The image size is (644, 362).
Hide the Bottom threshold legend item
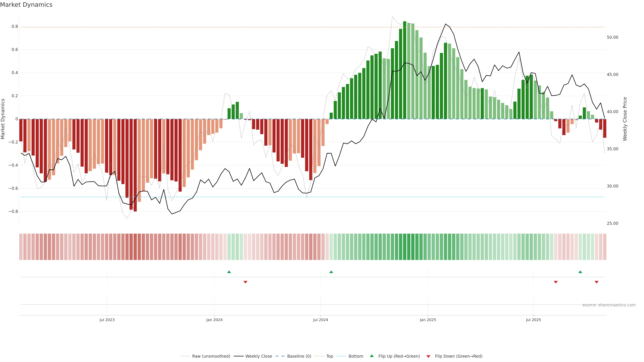click(x=356, y=356)
